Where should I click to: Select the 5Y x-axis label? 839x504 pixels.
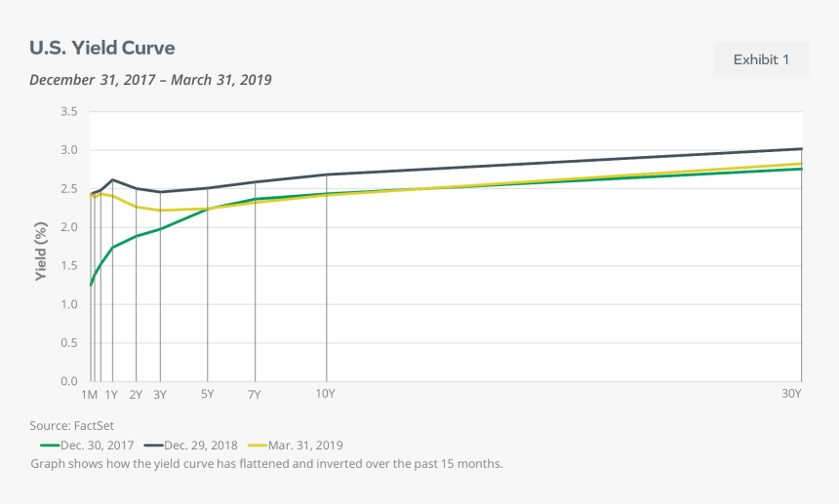(x=207, y=394)
